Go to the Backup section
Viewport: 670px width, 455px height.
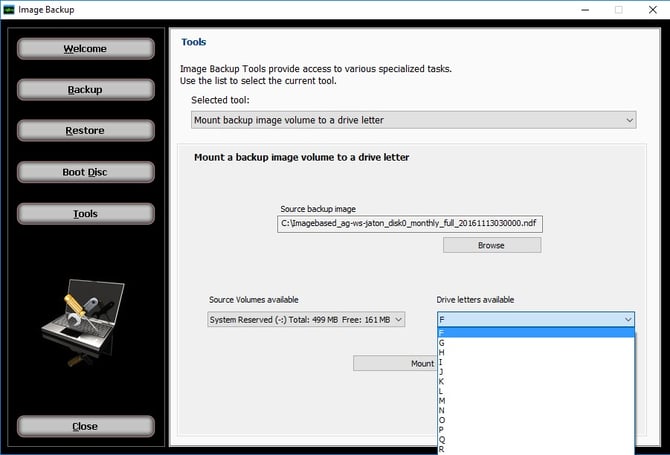tap(85, 90)
